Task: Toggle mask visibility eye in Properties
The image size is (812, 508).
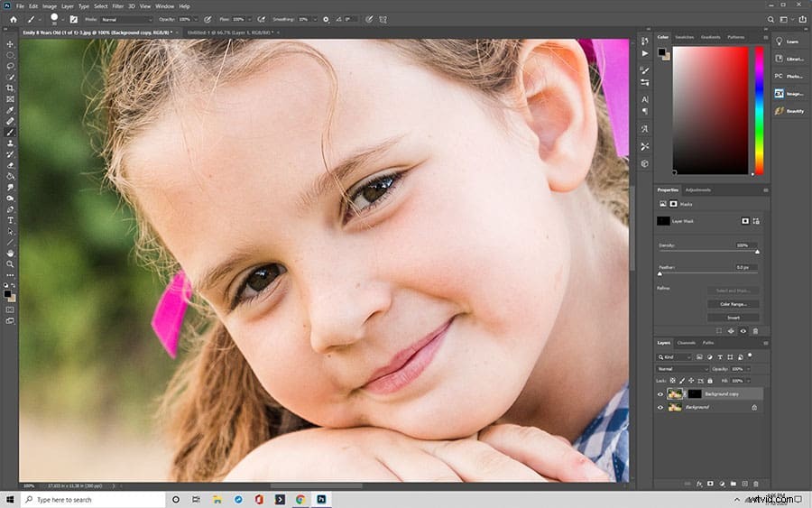Action: pyautogui.click(x=743, y=331)
